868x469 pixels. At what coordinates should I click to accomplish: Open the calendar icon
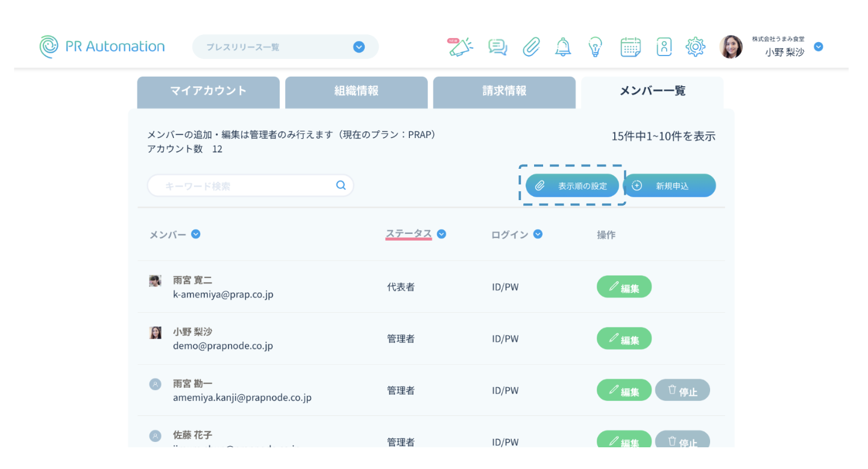[631, 47]
